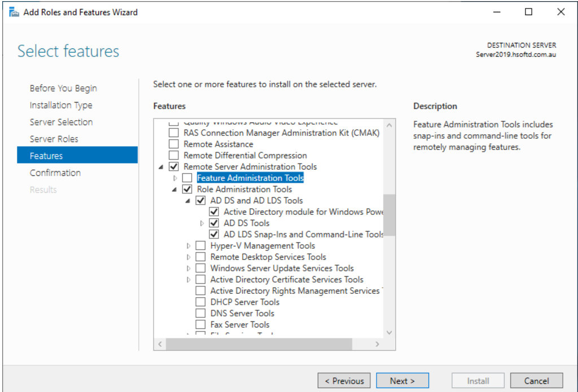Viewport: 578px width, 392px height.
Task: Cancel the wizard
Action: coord(537,381)
